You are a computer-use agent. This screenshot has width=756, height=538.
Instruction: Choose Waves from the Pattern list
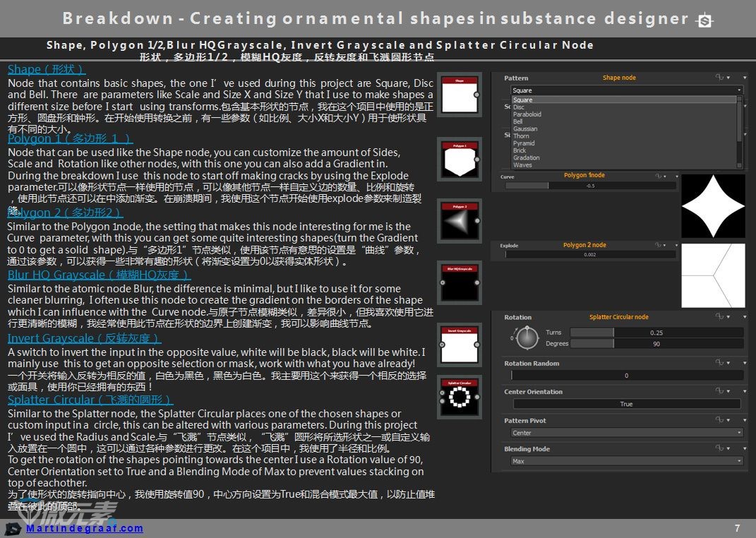624,165
